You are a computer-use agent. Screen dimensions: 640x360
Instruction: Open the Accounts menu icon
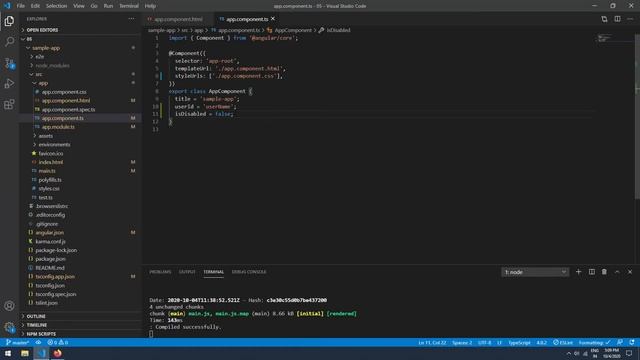pos(9,306)
